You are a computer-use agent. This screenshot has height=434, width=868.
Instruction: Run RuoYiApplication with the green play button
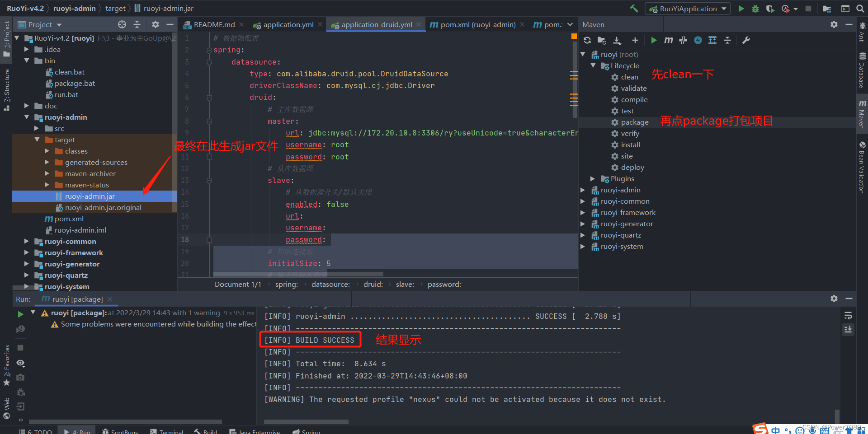tap(741, 9)
